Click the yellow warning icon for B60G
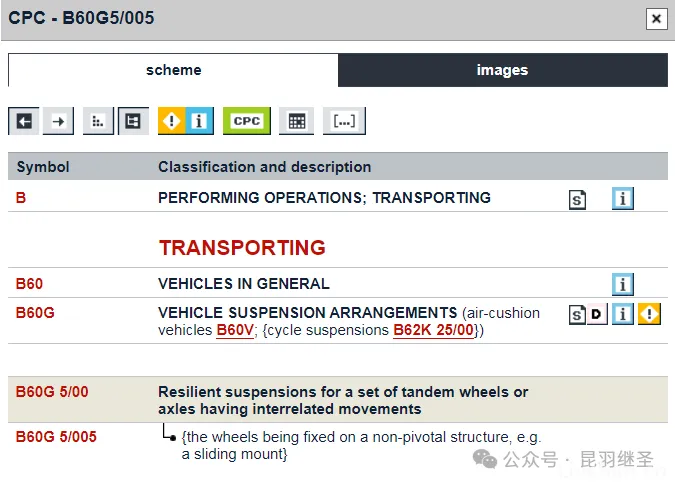Screen dimensions: 675x486 (650, 315)
